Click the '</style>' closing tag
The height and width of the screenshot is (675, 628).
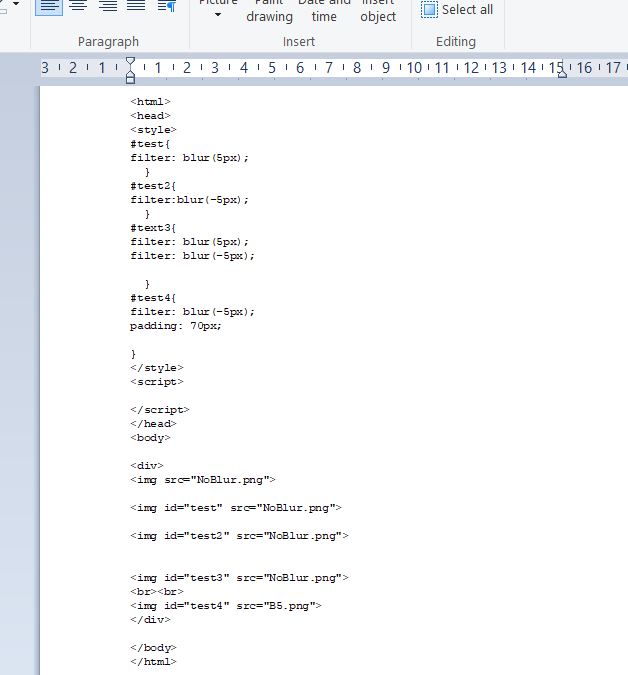click(157, 368)
